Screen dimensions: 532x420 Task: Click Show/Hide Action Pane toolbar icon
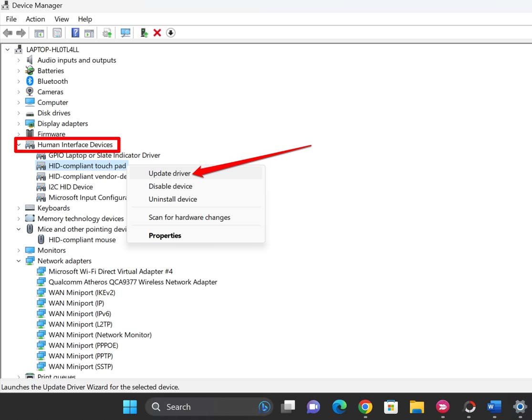click(x=89, y=33)
